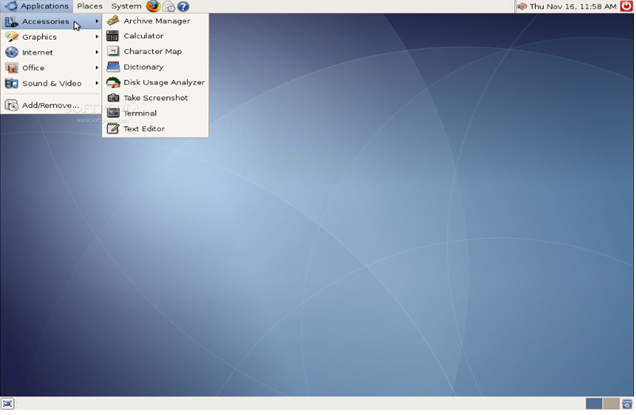Viewport: 636px width, 415px height.
Task: Open Archive Manager from Accessories
Action: (x=156, y=21)
